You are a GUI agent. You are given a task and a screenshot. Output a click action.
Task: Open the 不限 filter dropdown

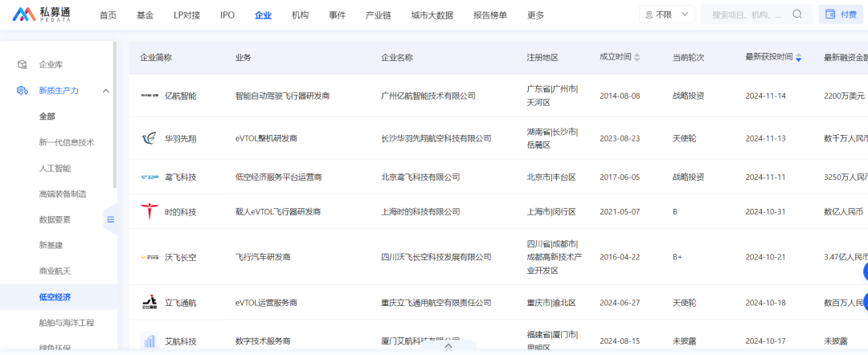666,14
